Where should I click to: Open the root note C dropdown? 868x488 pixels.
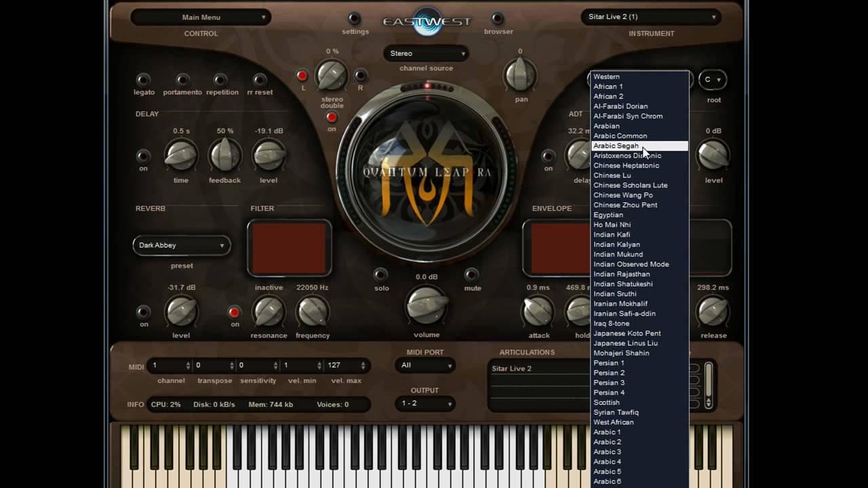click(x=713, y=80)
